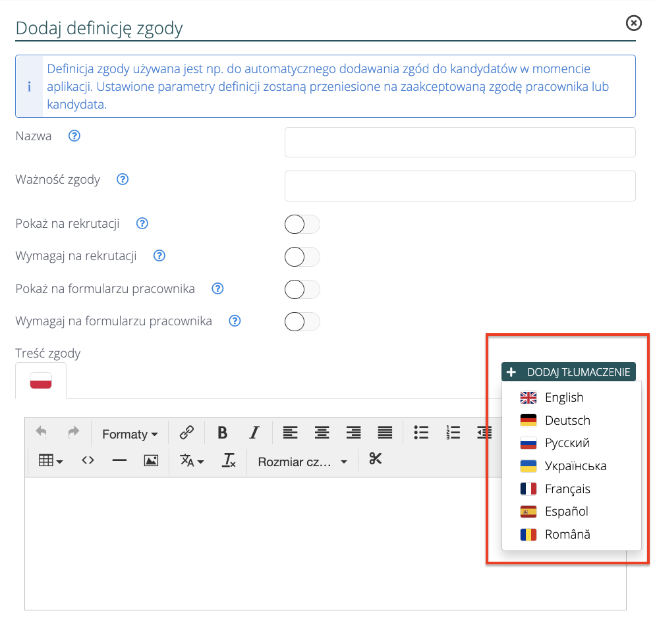Click the bullet list icon

(421, 433)
